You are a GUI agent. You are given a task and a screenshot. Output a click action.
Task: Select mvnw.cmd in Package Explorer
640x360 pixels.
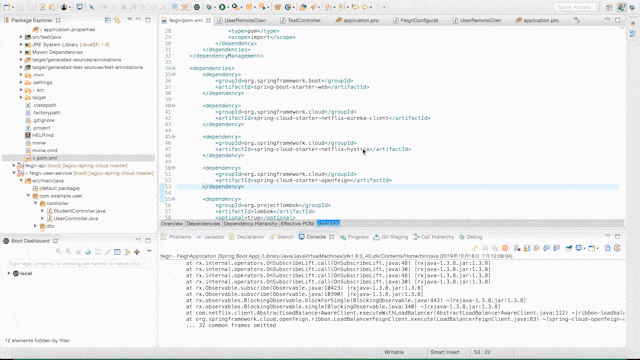point(45,150)
